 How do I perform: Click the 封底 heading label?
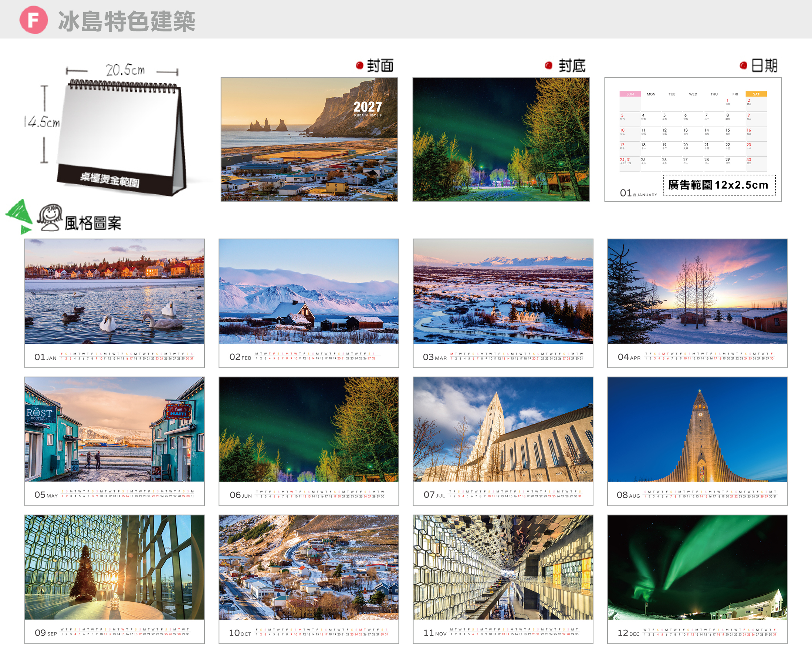pyautogui.click(x=572, y=65)
